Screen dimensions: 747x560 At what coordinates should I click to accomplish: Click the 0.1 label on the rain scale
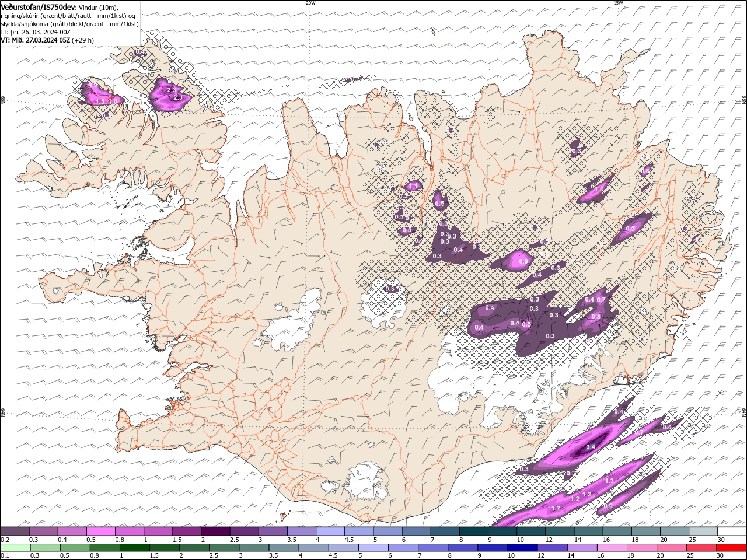click(x=4, y=556)
